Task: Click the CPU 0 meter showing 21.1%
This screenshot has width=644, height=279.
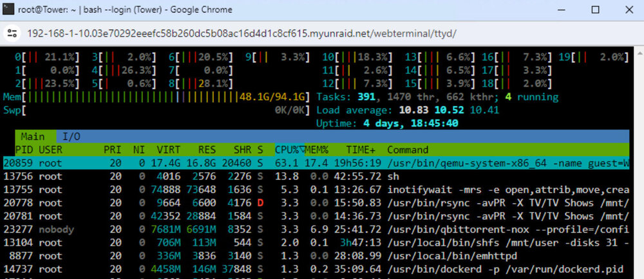Action: click(x=47, y=57)
